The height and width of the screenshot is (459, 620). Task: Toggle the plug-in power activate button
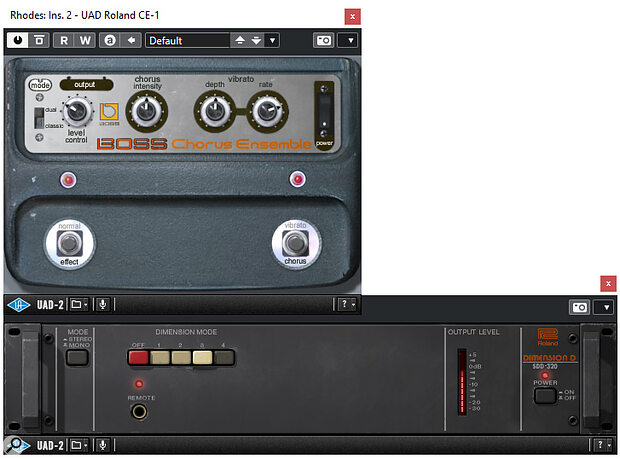(x=18, y=40)
